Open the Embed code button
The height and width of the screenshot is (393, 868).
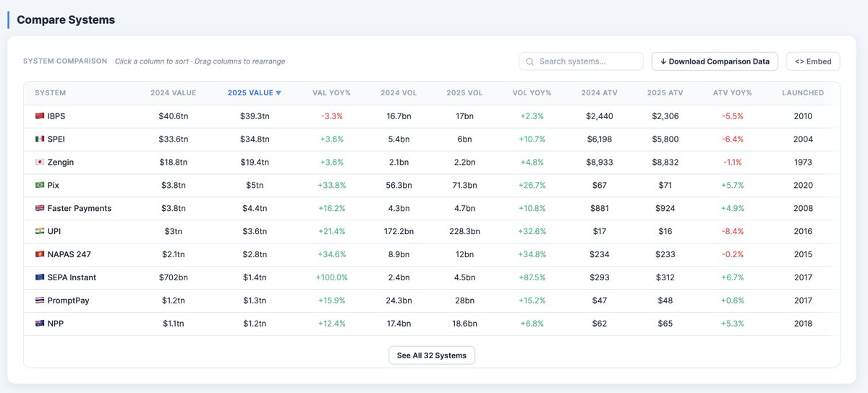pyautogui.click(x=813, y=61)
